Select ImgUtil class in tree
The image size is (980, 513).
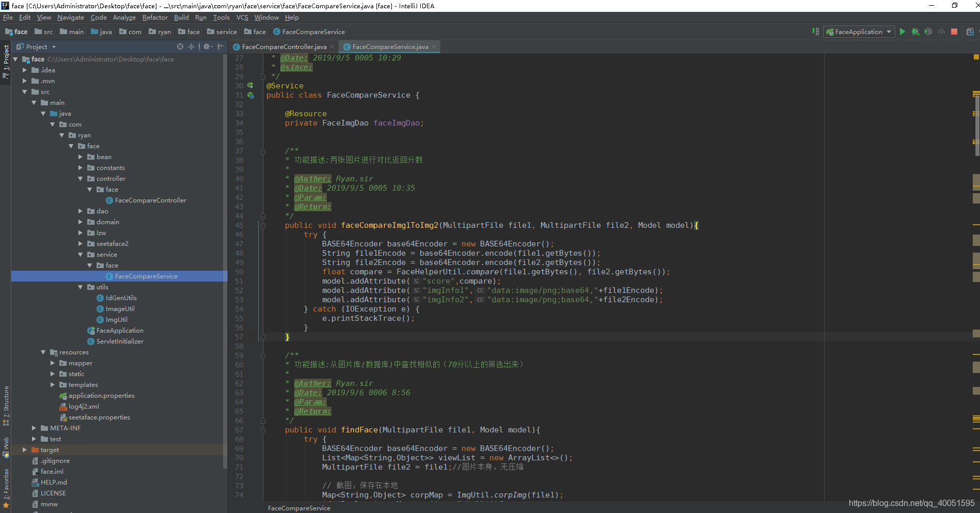click(x=116, y=320)
